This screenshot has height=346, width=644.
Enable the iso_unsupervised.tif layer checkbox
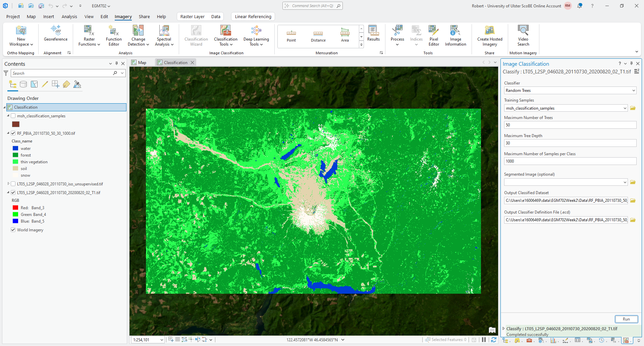[x=13, y=184]
